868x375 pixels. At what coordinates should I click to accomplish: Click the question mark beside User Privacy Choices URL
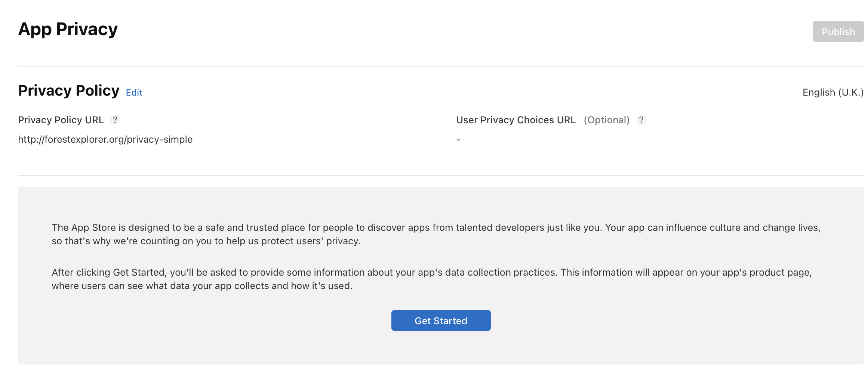(641, 120)
